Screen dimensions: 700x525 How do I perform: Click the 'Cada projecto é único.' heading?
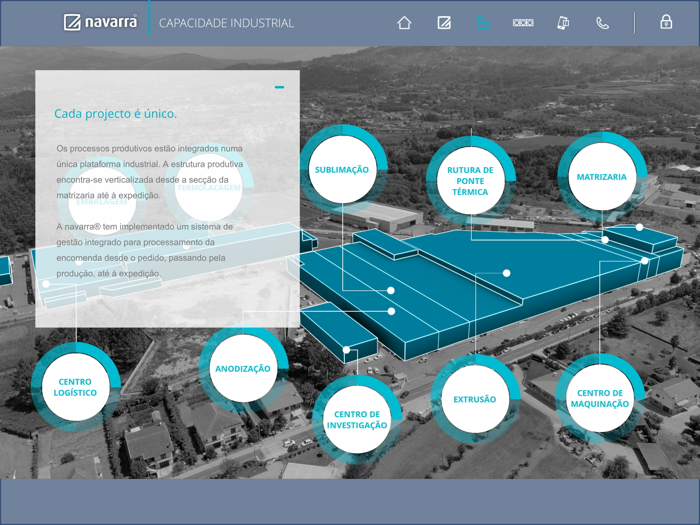(x=116, y=114)
